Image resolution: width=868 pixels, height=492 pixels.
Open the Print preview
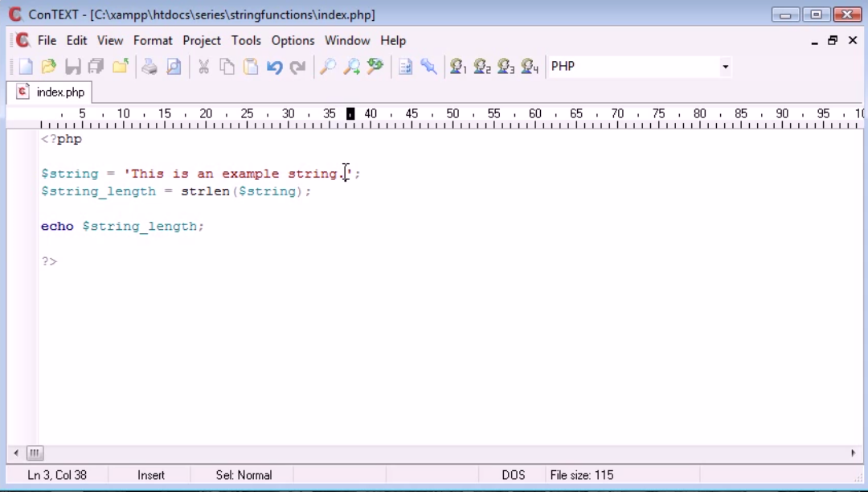pyautogui.click(x=174, y=66)
